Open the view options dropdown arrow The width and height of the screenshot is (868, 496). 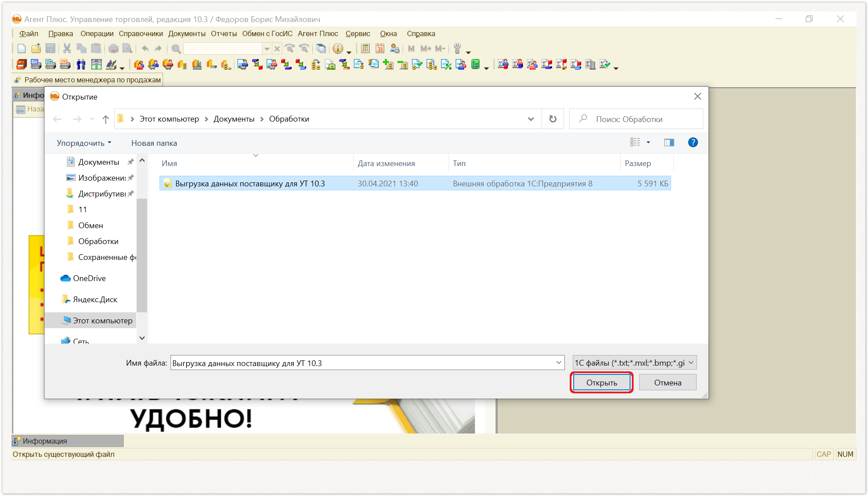click(x=648, y=142)
